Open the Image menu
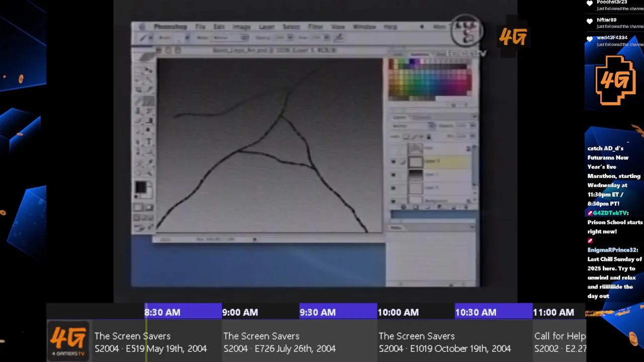The image size is (644, 362). (241, 27)
